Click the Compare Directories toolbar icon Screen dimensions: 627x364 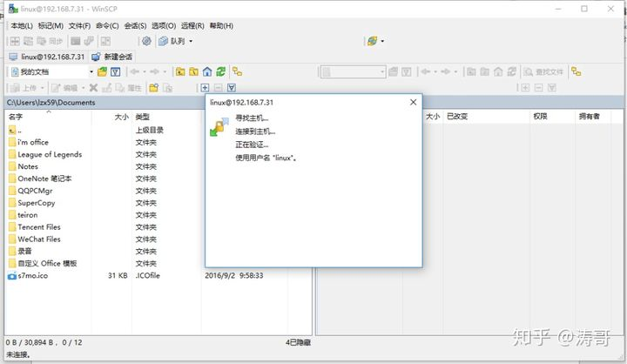(x=15, y=41)
